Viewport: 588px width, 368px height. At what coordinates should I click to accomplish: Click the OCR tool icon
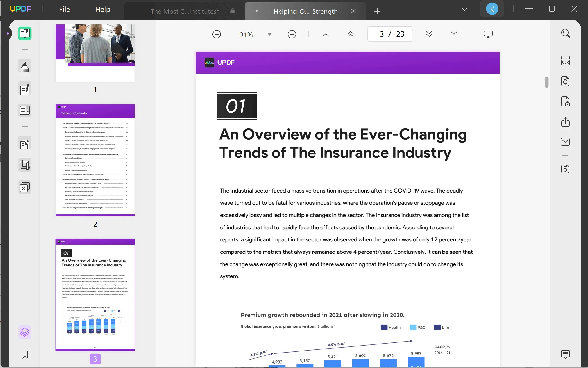coord(566,61)
